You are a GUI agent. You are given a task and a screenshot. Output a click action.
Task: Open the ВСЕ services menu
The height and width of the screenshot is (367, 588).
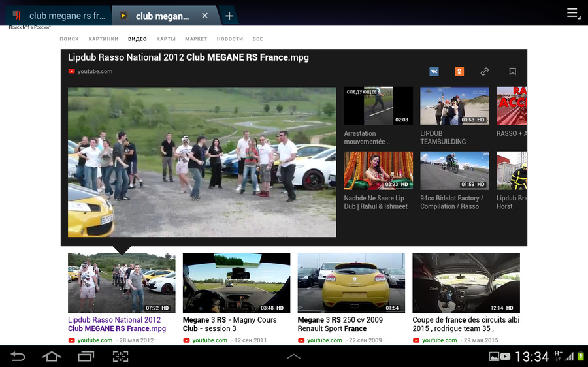tap(257, 39)
